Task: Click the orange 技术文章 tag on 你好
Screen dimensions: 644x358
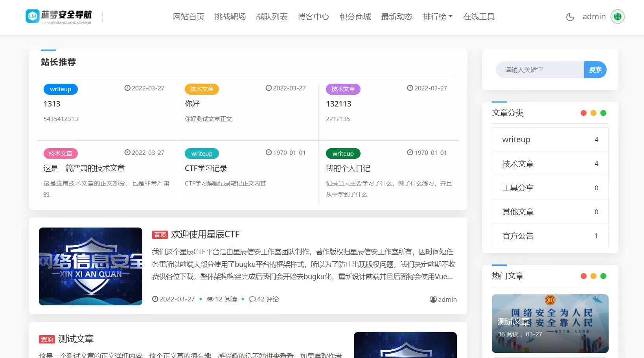Action: coord(202,89)
